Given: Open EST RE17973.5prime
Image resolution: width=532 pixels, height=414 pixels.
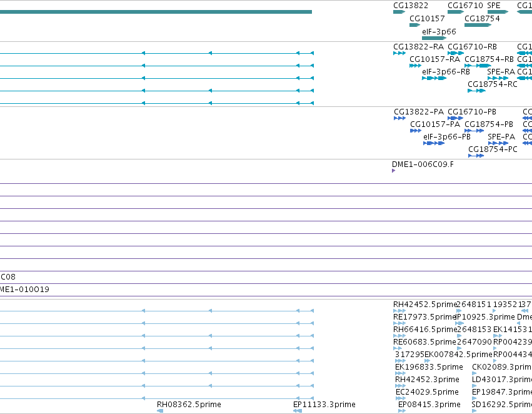Looking at the screenshot, I should click(424, 317).
